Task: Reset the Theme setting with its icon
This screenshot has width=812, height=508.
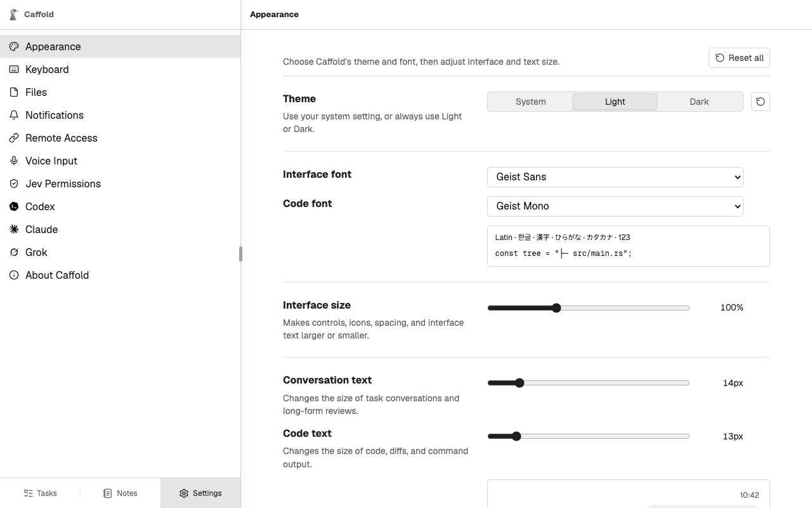Action: tap(761, 102)
